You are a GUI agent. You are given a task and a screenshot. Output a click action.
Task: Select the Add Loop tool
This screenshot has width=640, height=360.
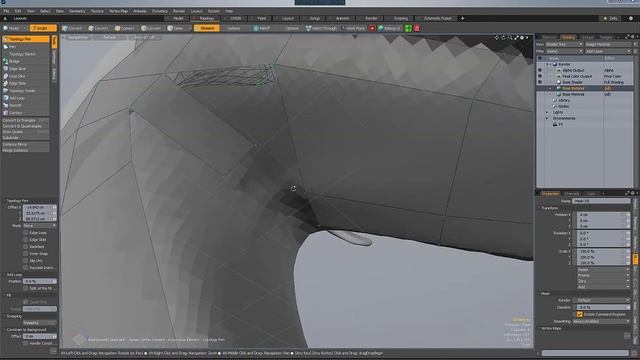[x=26, y=98]
